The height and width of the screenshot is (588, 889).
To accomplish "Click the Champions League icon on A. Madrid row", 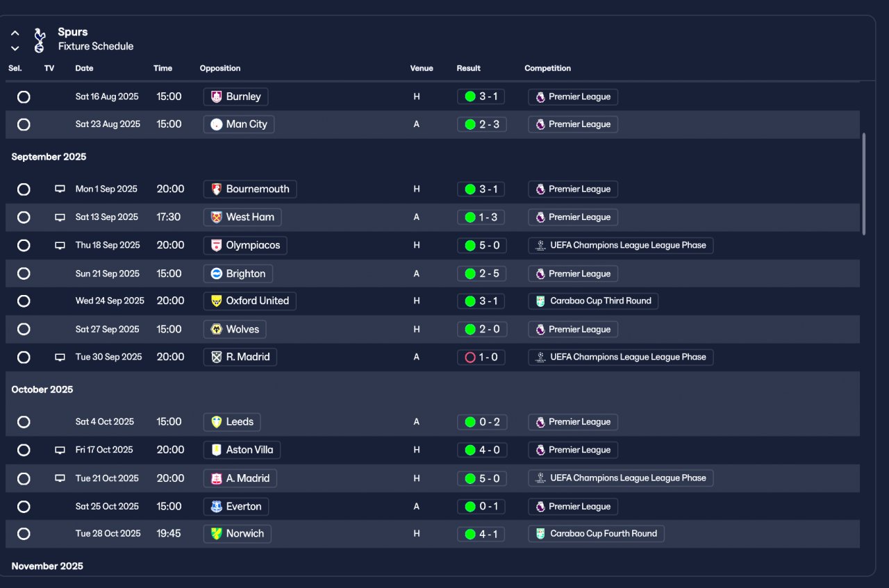I will pos(540,478).
